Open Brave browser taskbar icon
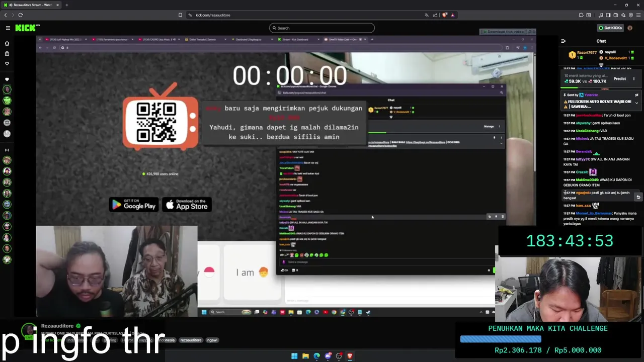 [x=350, y=356]
